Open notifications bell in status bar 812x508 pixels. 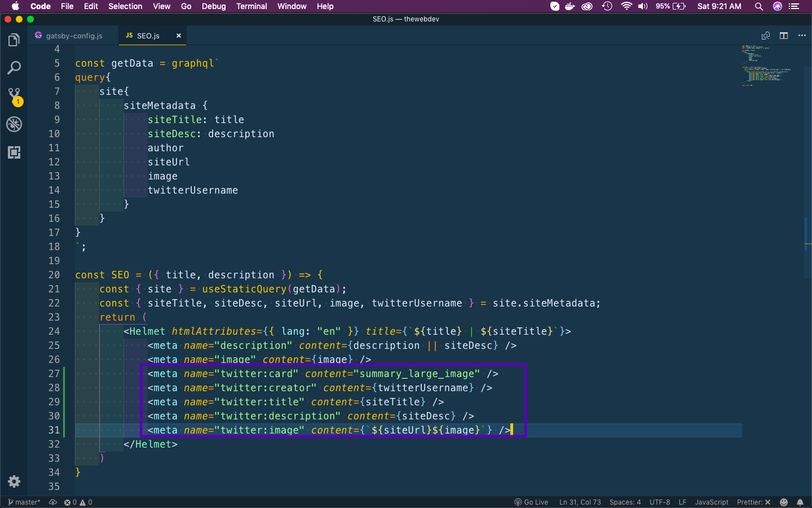800,502
